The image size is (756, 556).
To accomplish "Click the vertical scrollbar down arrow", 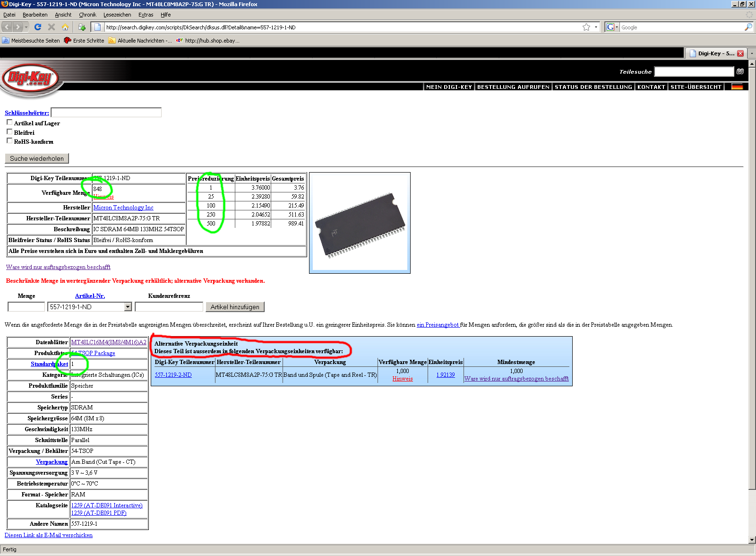I will [x=752, y=539].
